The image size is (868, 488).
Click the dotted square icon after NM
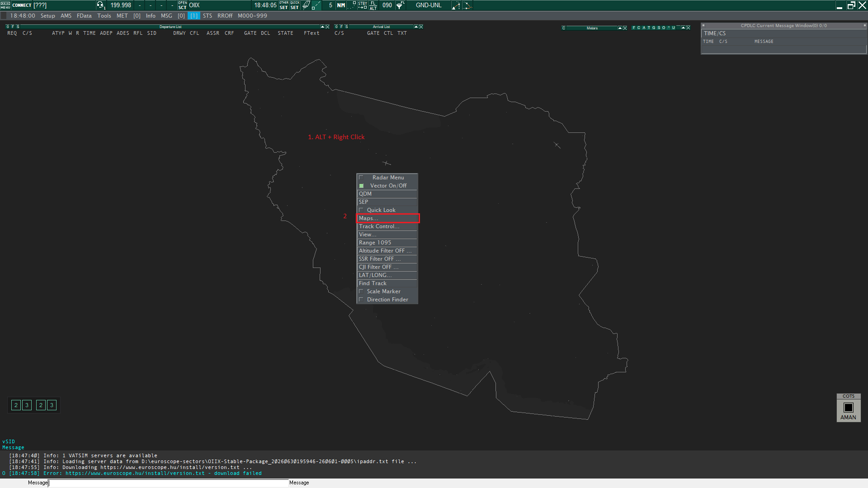352,5
